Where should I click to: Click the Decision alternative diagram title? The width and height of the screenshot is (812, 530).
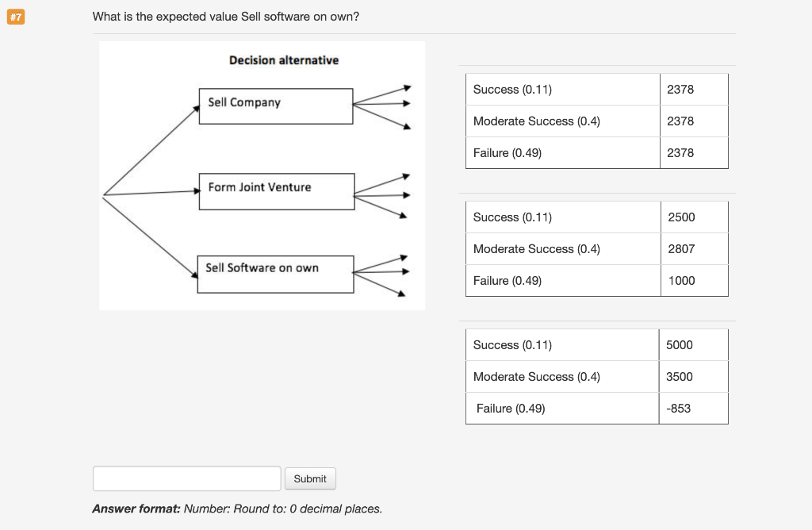point(283,60)
